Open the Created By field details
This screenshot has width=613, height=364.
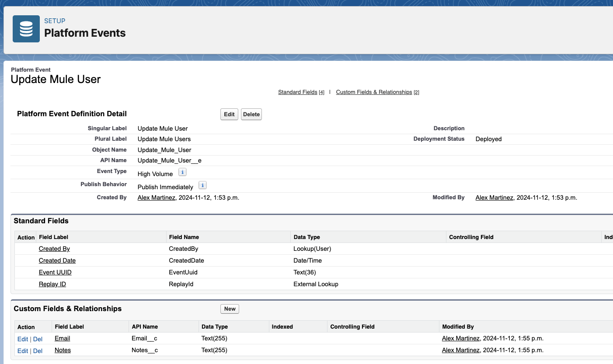[x=54, y=248]
